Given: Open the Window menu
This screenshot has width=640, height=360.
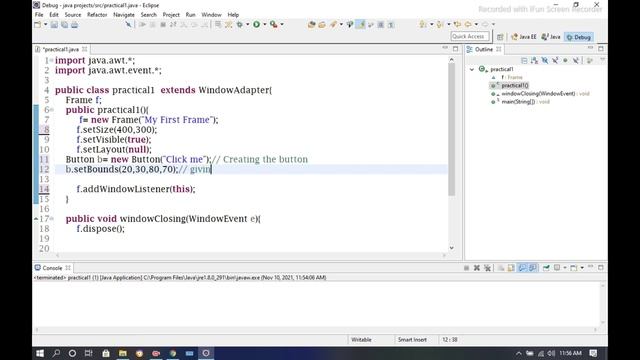Looking at the screenshot, I should (x=211, y=15).
